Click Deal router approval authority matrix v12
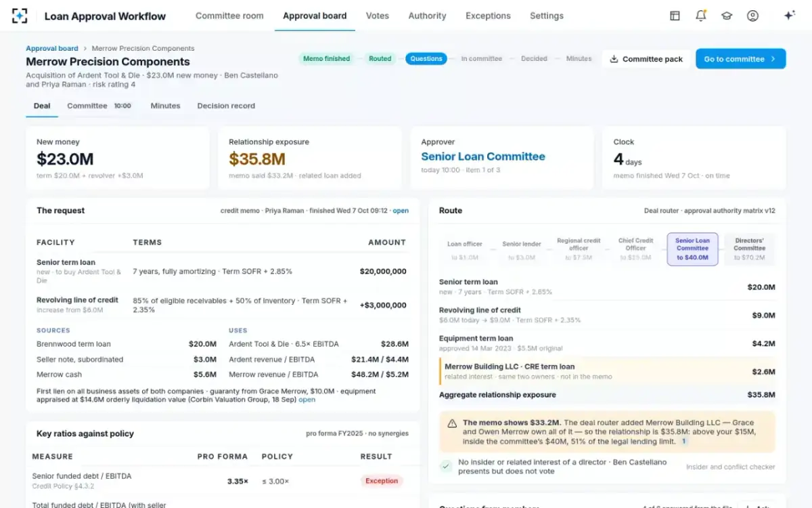 click(x=710, y=211)
